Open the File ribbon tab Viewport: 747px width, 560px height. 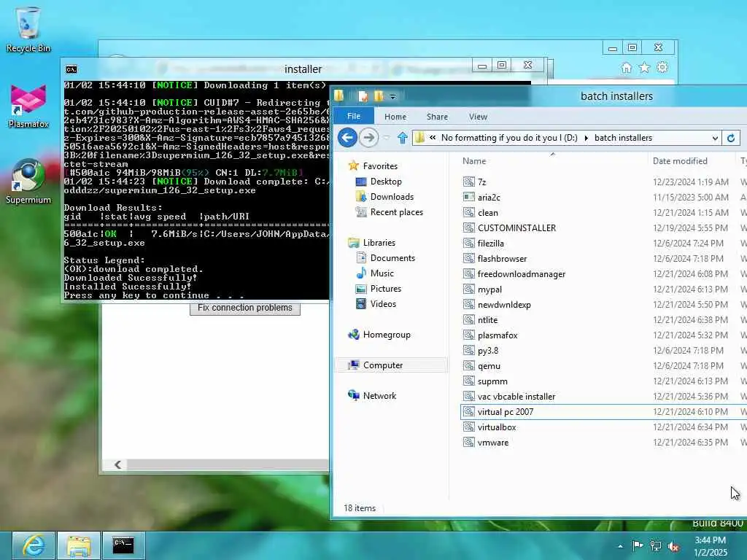click(x=354, y=116)
